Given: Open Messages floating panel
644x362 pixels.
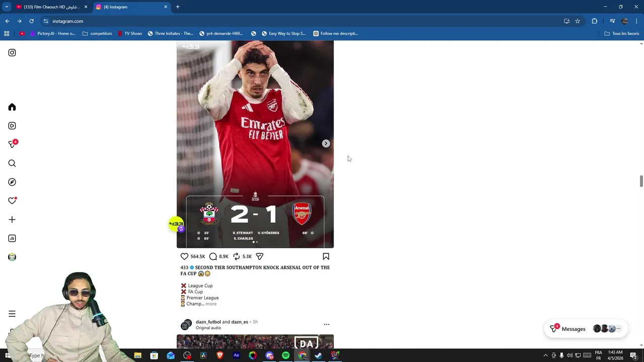Looking at the screenshot, I should 586,329.
